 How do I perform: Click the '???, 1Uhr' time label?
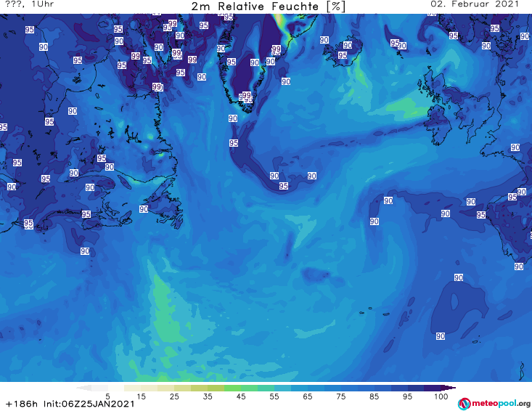point(30,4)
